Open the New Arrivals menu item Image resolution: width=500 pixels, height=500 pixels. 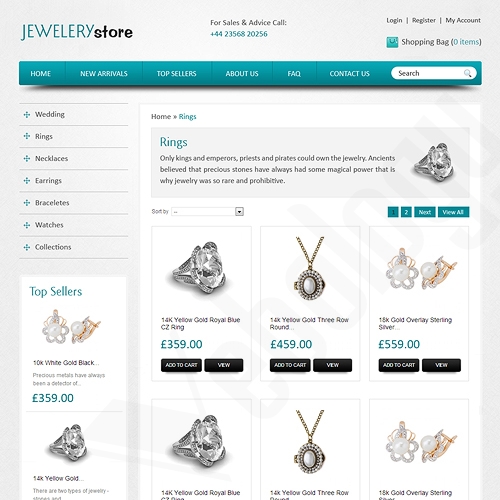tap(104, 74)
